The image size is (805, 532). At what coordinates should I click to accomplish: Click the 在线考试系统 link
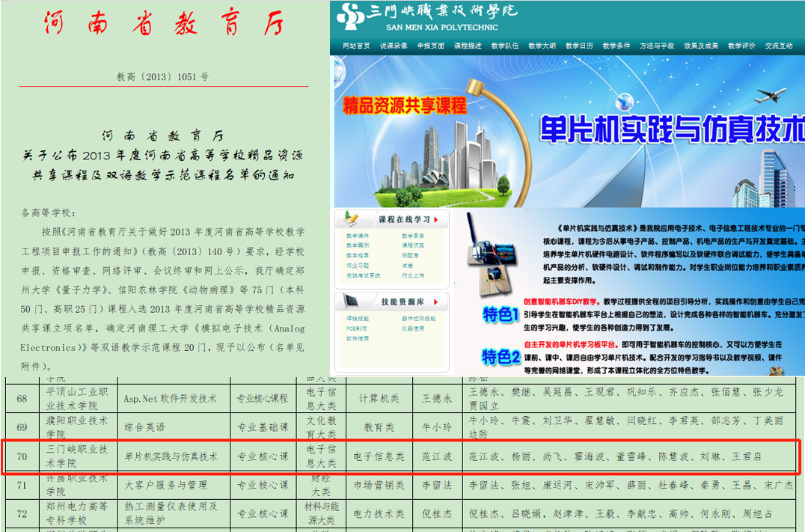click(363, 275)
